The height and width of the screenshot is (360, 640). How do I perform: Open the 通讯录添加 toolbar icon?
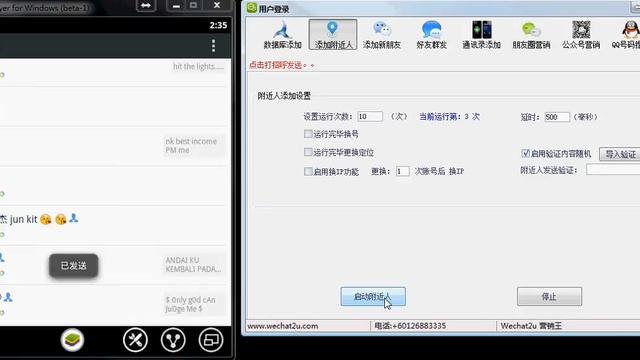(x=482, y=35)
